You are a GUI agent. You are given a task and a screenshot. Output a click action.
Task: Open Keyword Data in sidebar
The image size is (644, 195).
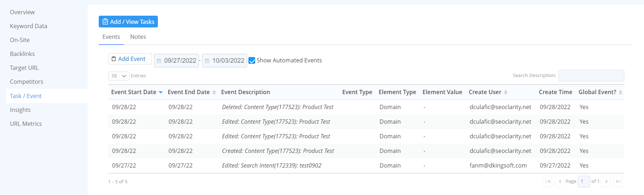29,26
